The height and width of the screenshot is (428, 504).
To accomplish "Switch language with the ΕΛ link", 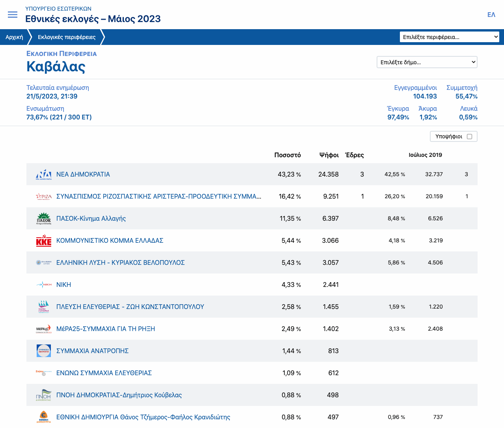I will (x=491, y=15).
